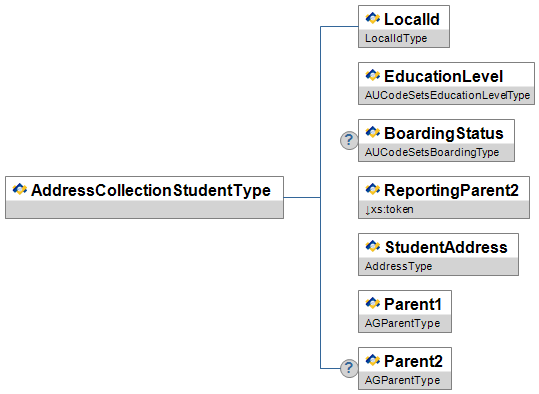The width and height of the screenshot is (539, 394).
Task: Click the xs:token type under ReportingParent2
Action: pyautogui.click(x=389, y=209)
